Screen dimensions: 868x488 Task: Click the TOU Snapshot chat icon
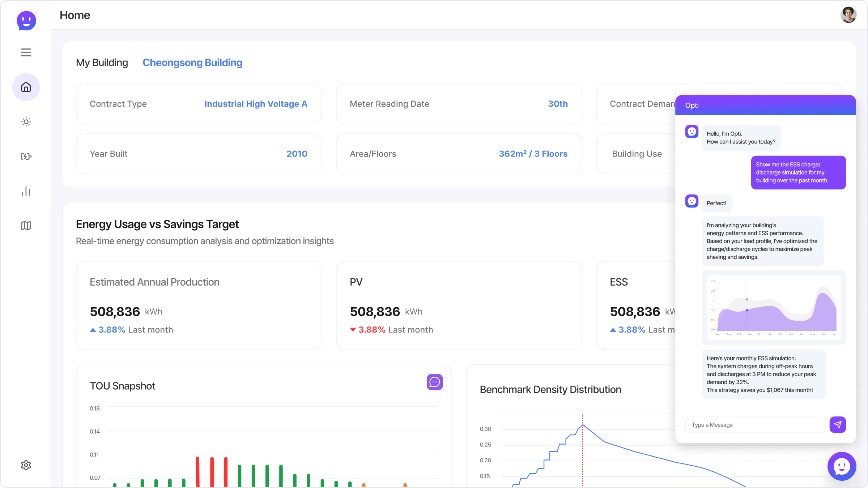click(434, 382)
